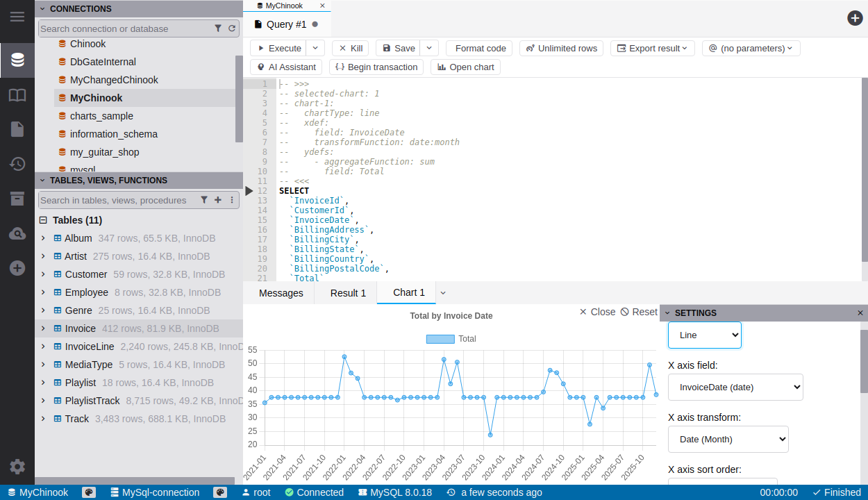
Task: Click the theme palette icon in status bar
Action: click(x=89, y=492)
